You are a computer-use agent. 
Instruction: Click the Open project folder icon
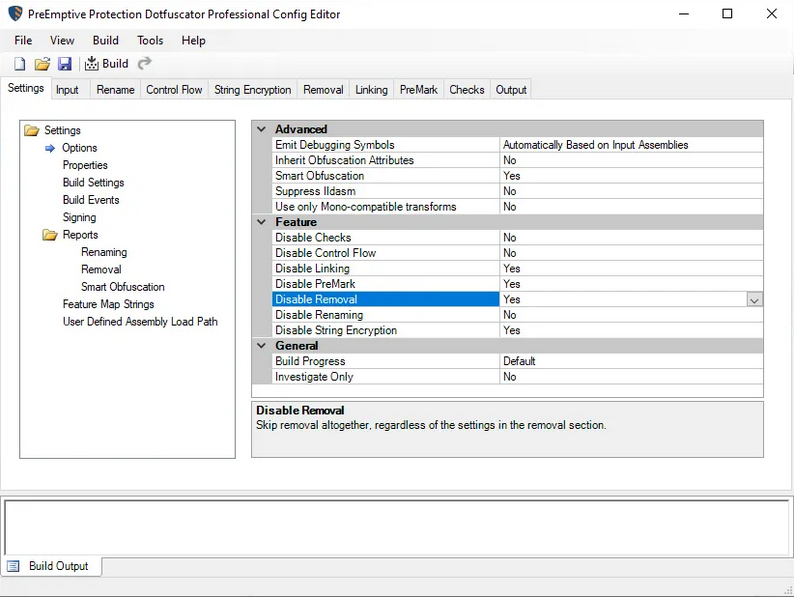42,64
